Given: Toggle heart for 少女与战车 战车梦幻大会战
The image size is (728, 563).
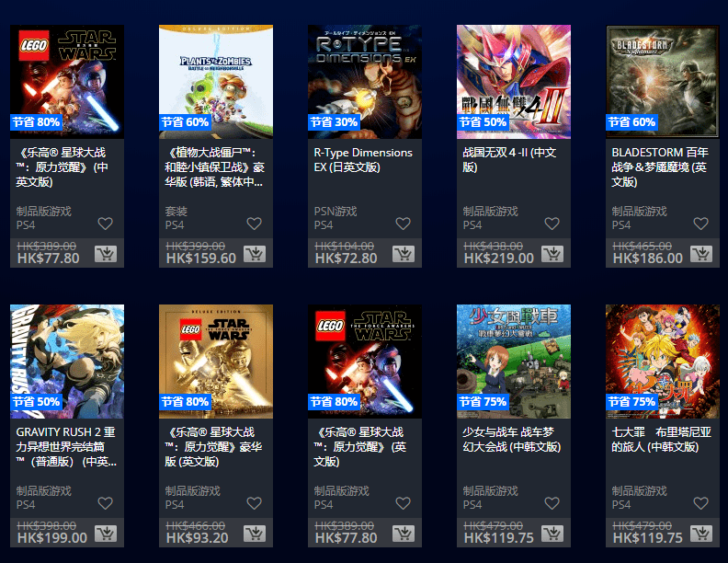Looking at the screenshot, I should [x=552, y=503].
